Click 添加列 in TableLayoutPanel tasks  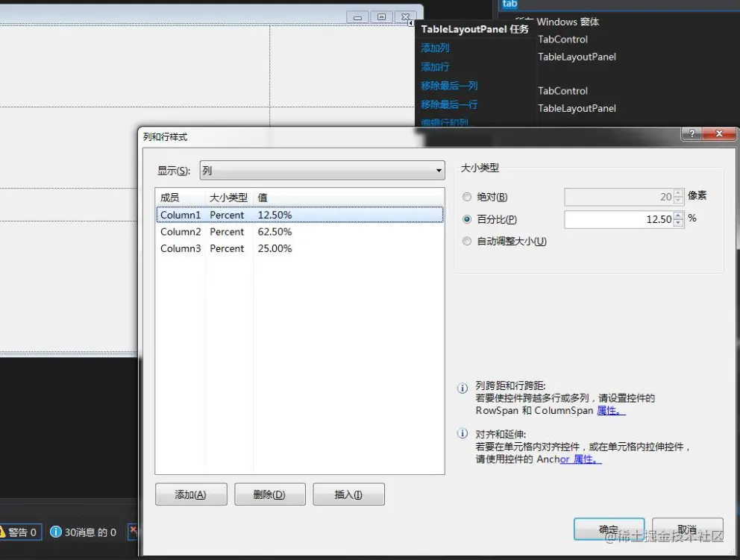[435, 48]
